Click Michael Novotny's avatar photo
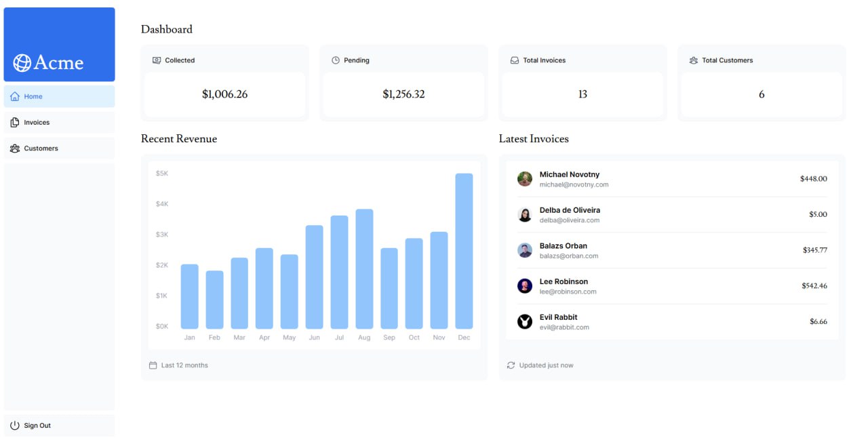Image resolution: width=868 pixels, height=444 pixels. pos(525,179)
